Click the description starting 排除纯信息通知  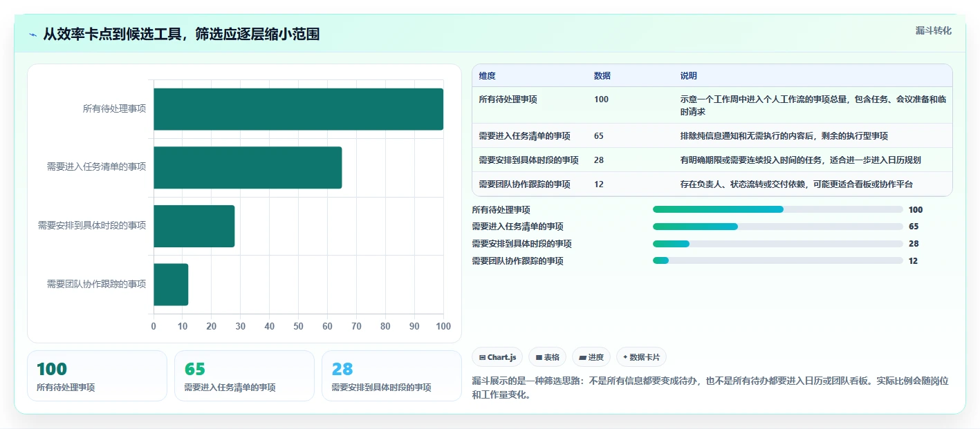click(x=784, y=136)
